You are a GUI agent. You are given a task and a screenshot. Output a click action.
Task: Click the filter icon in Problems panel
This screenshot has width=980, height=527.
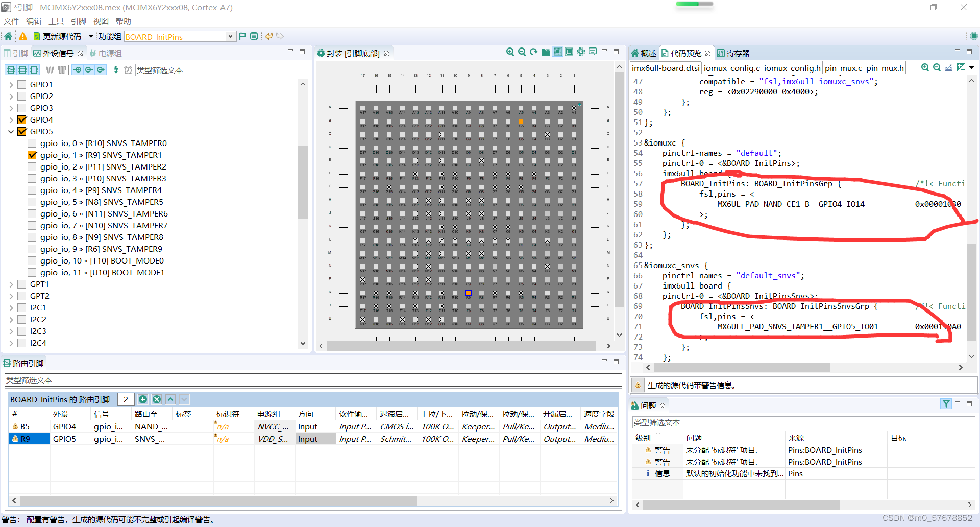click(946, 404)
